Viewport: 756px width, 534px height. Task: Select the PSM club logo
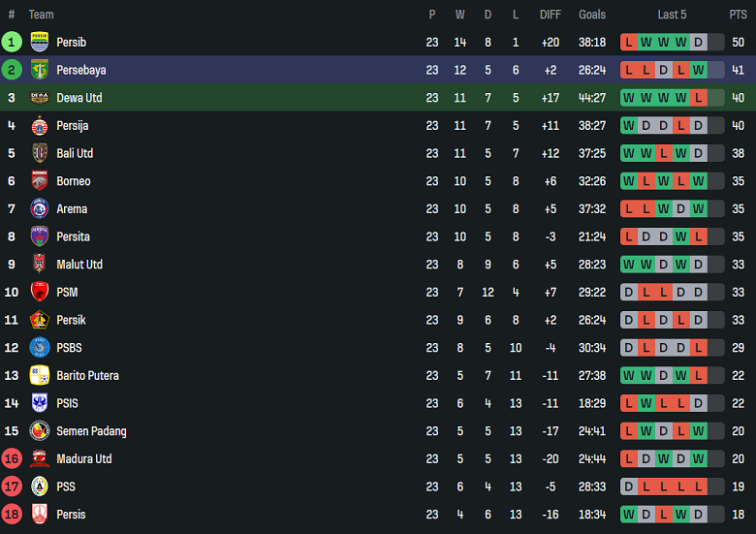coord(40,292)
